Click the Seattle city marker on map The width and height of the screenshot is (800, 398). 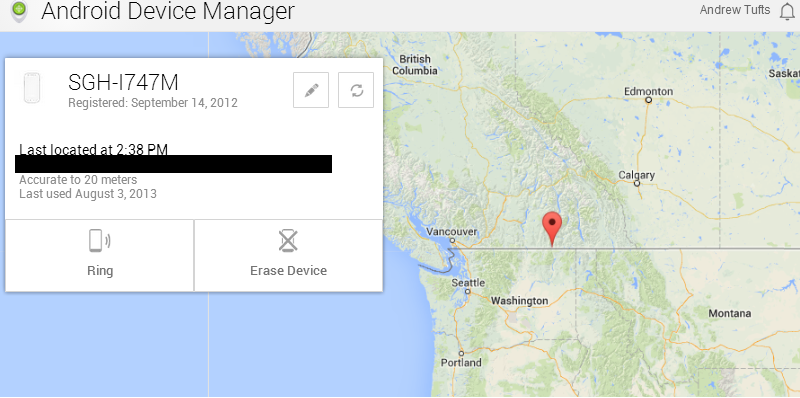click(467, 291)
